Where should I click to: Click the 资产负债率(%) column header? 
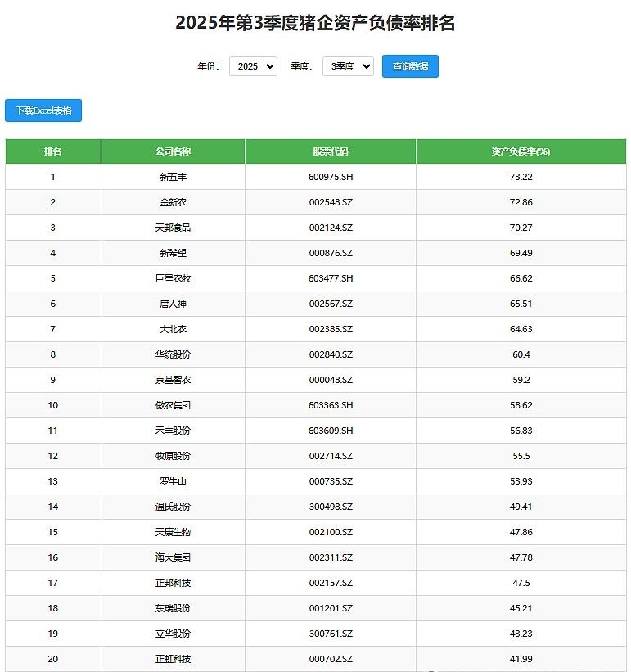[521, 151]
